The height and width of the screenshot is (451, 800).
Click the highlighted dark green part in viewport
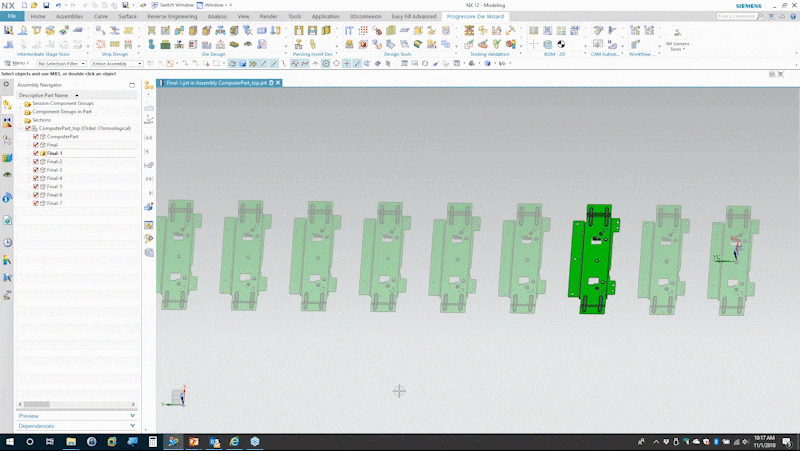click(594, 258)
